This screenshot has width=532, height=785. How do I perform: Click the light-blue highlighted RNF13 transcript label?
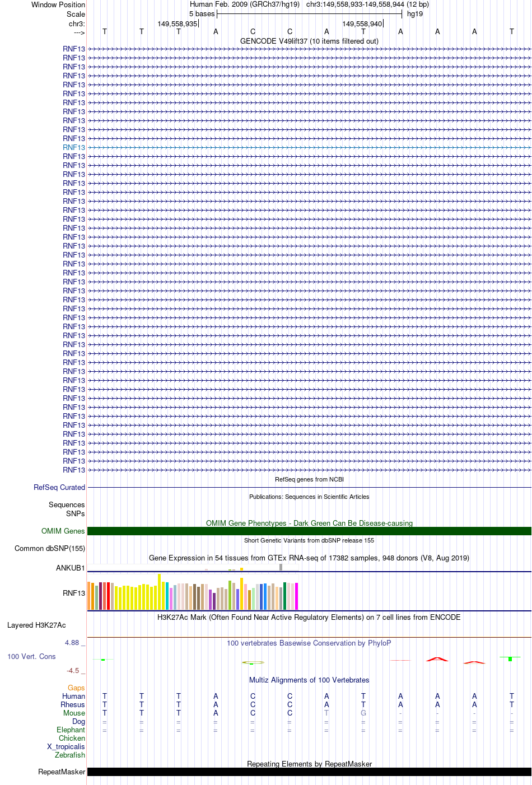tap(74, 147)
